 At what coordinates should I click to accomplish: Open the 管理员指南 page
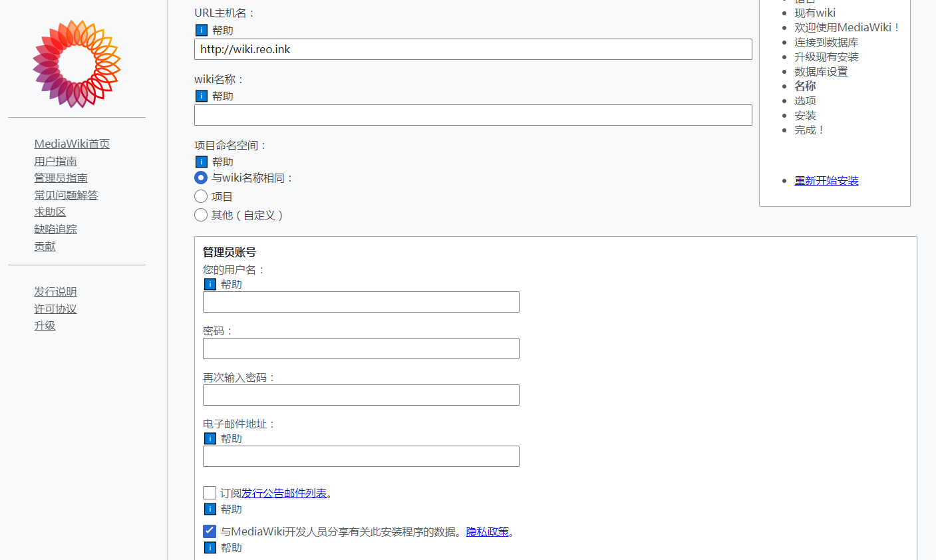pyautogui.click(x=61, y=178)
